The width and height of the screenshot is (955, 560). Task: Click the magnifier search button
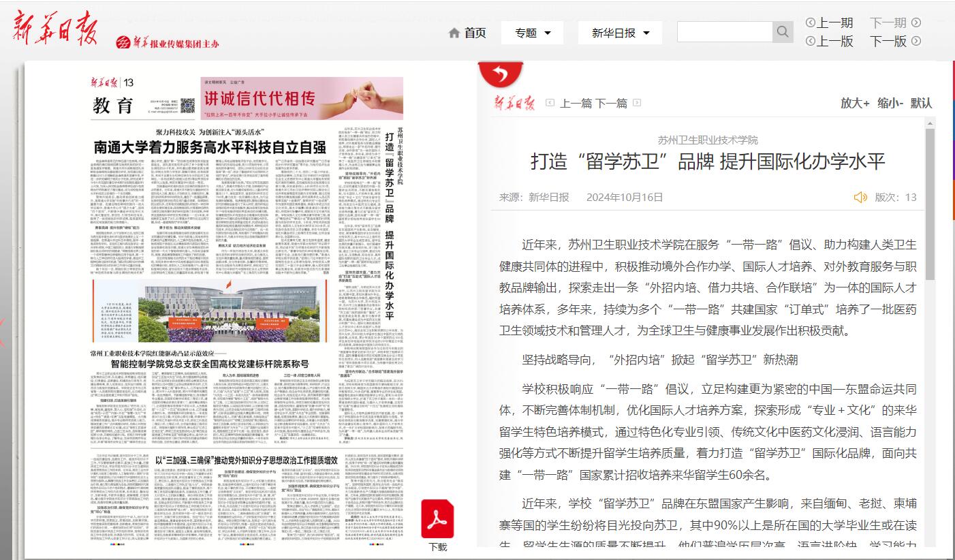point(783,32)
